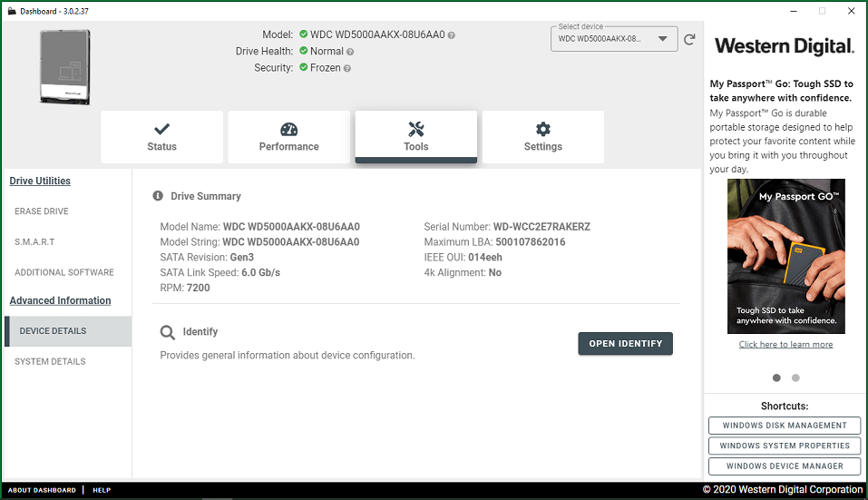This screenshot has width=868, height=500.
Task: Click the Model Name value in Drive Summary
Action: (x=291, y=227)
